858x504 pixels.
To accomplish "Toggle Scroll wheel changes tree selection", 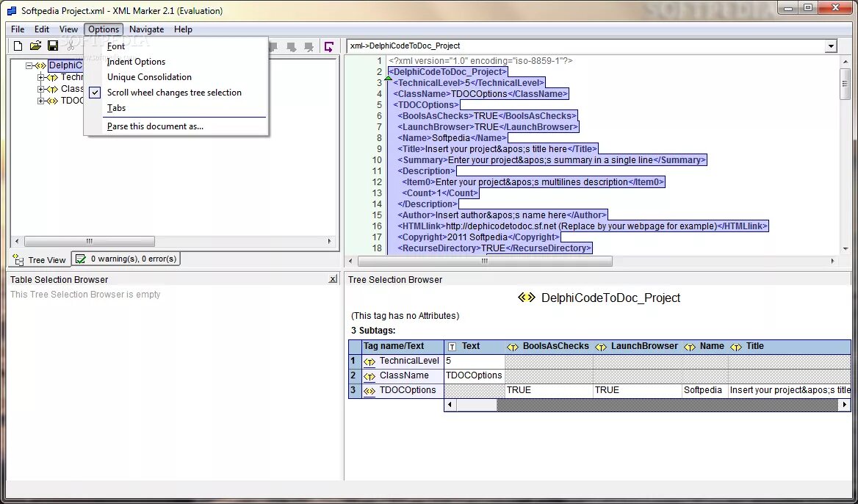I will click(174, 93).
